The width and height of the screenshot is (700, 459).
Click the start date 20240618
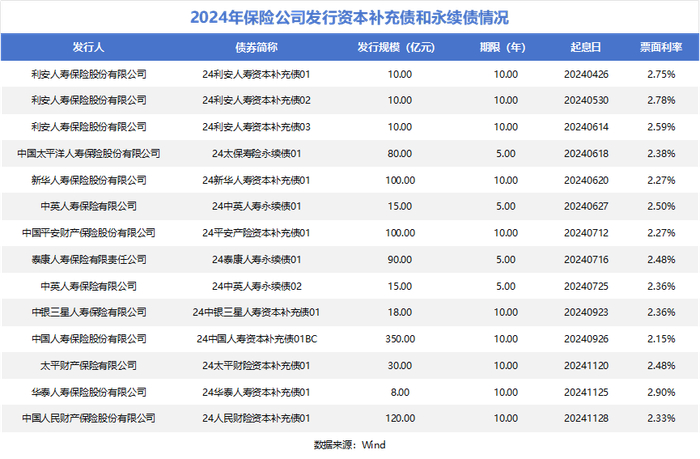pos(586,154)
